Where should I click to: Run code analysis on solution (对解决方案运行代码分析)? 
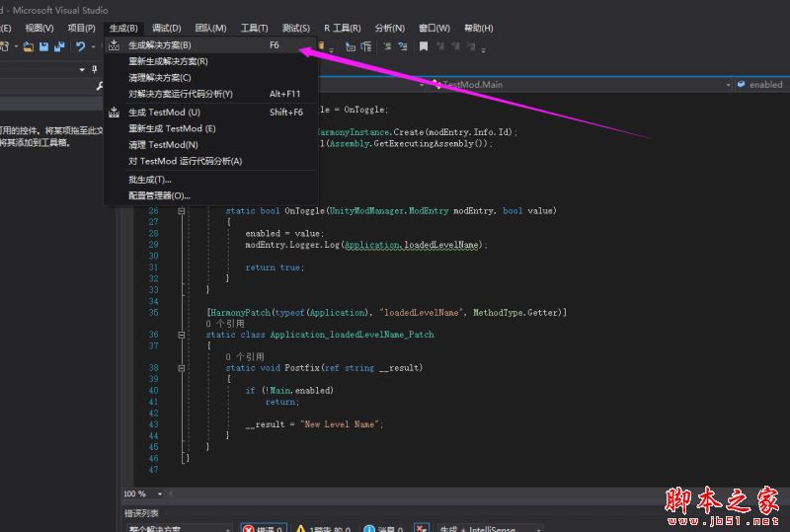(x=210, y=94)
